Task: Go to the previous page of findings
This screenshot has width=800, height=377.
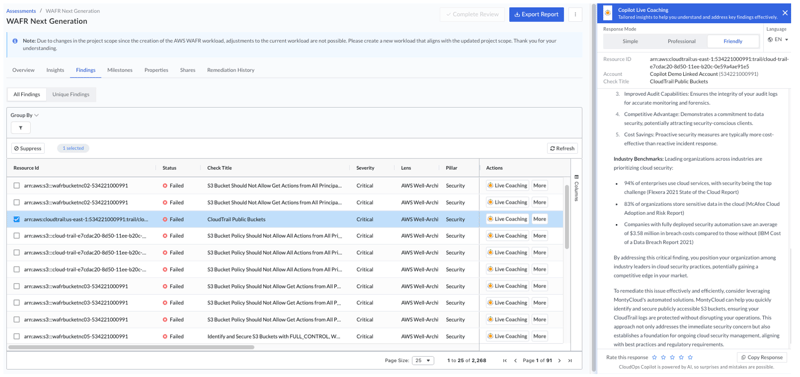Action: pos(515,360)
